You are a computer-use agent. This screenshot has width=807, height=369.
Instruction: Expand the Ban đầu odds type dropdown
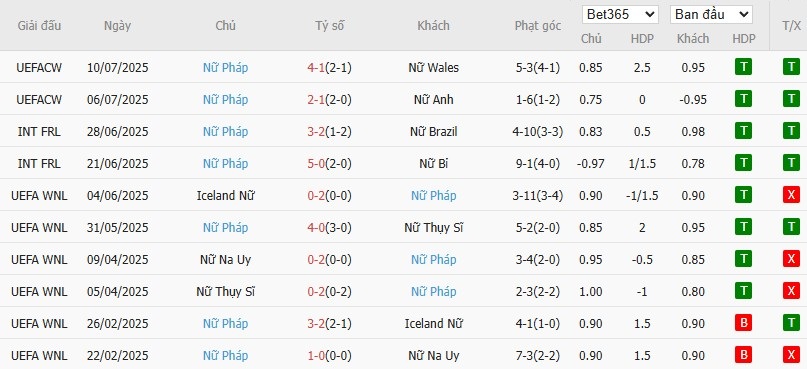[711, 14]
